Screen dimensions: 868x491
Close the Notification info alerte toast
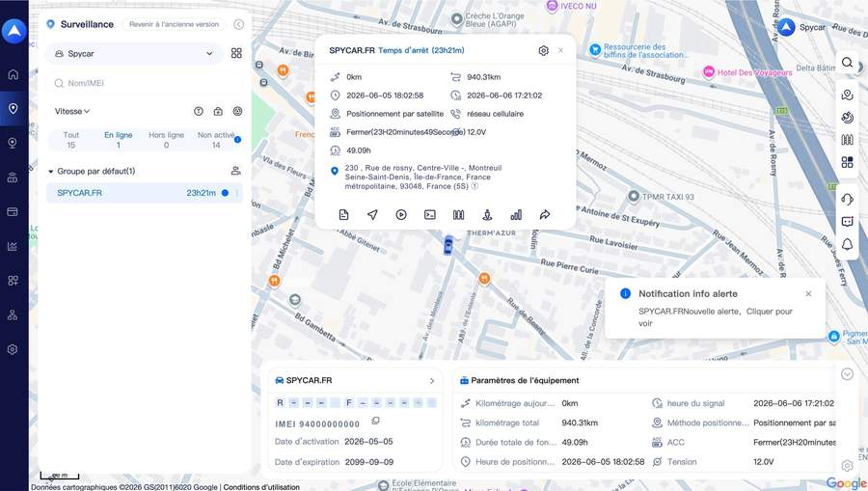(x=808, y=294)
